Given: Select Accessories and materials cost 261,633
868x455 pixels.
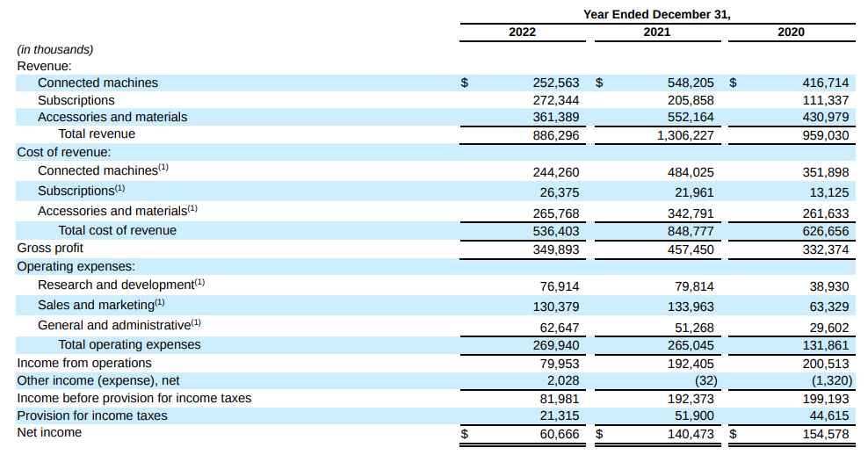Looking at the screenshot, I should click(x=825, y=213).
